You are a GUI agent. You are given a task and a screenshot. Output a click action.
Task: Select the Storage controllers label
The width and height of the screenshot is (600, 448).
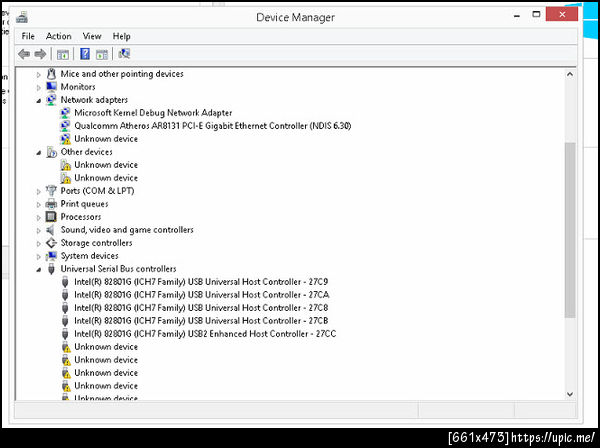96,243
